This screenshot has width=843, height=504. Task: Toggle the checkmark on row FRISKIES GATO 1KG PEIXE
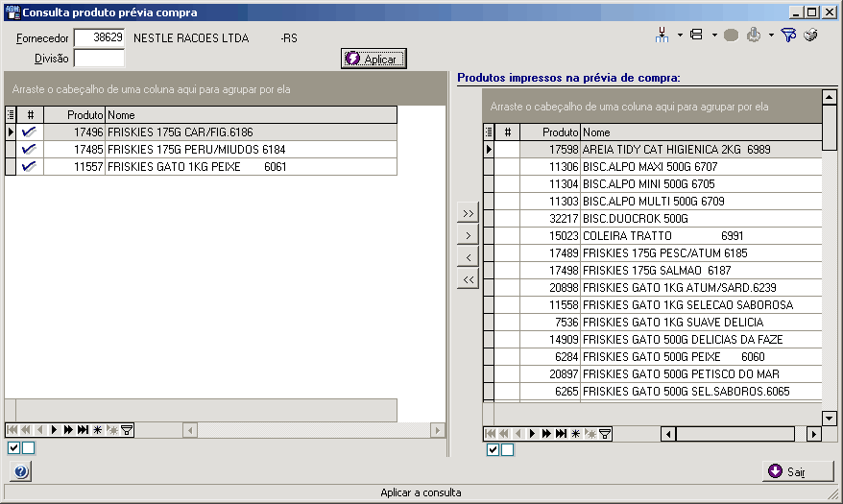coord(30,167)
